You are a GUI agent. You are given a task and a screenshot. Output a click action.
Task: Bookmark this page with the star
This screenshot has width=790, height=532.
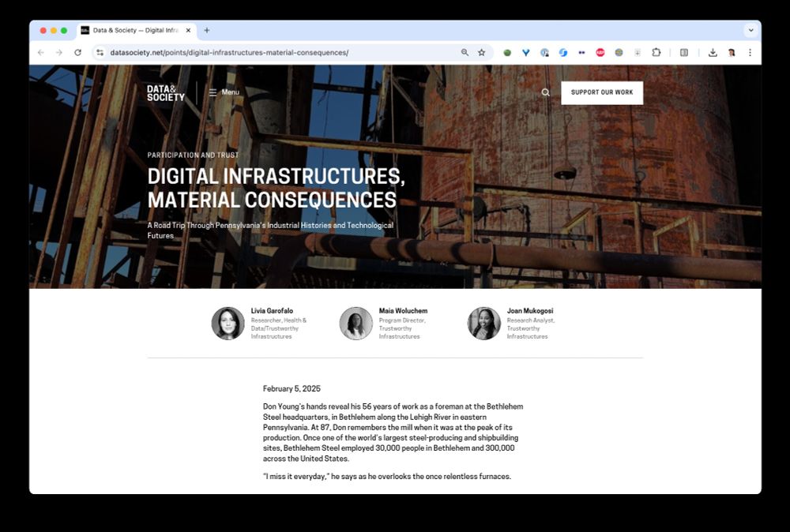click(x=482, y=52)
